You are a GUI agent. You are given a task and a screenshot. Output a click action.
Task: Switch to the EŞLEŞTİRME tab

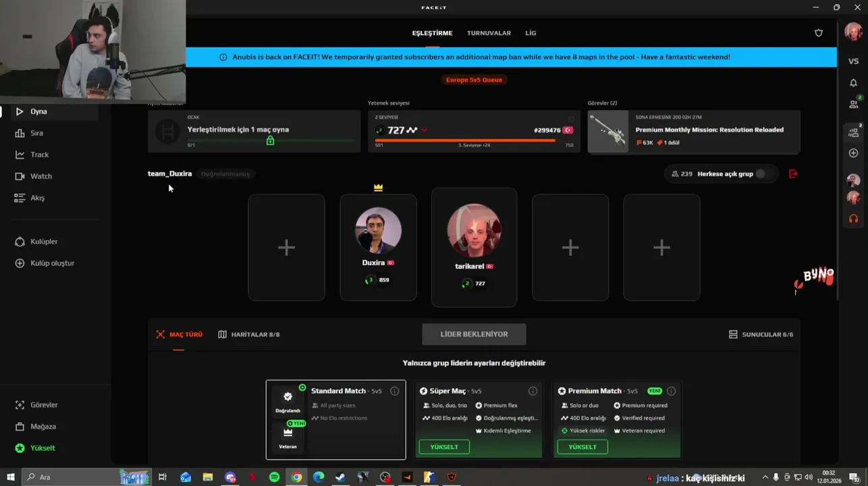(x=432, y=33)
